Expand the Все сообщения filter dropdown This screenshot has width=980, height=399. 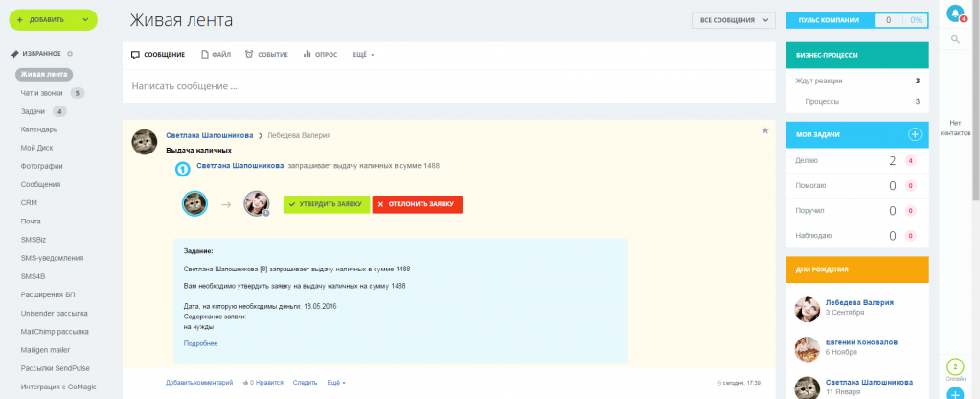pos(733,21)
